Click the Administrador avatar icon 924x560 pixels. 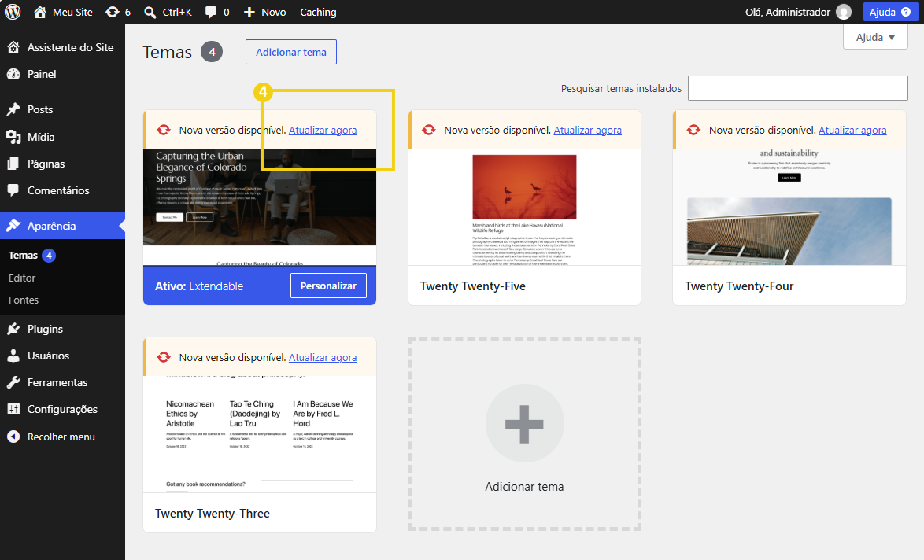(x=844, y=12)
